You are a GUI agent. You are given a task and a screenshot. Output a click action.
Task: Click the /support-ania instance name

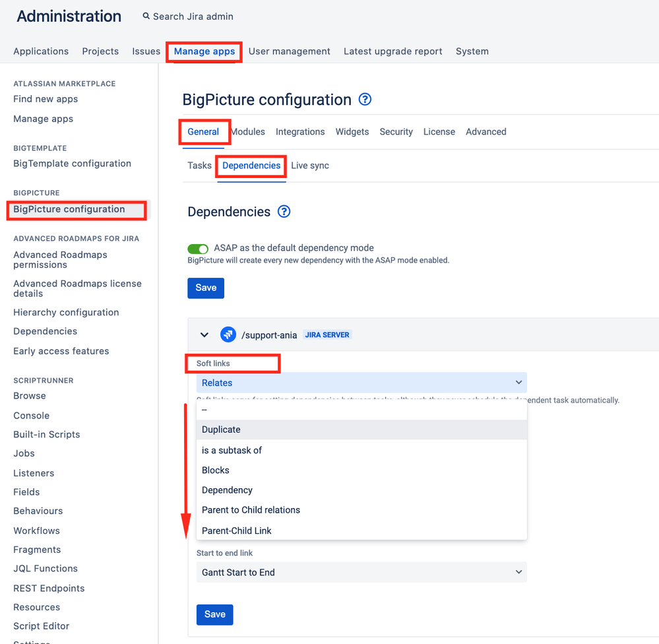click(x=269, y=335)
